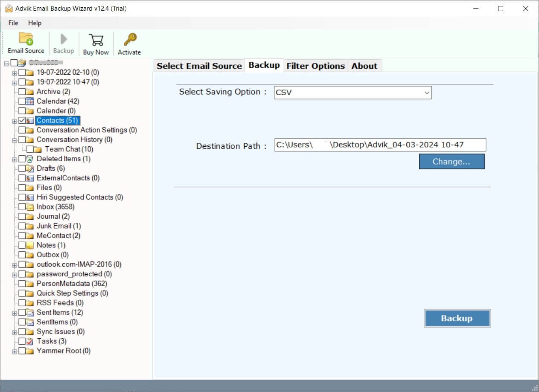Screen dimensions: 539x392
Task: Expand the 19-07-2022 02-10 folder
Action: point(15,73)
